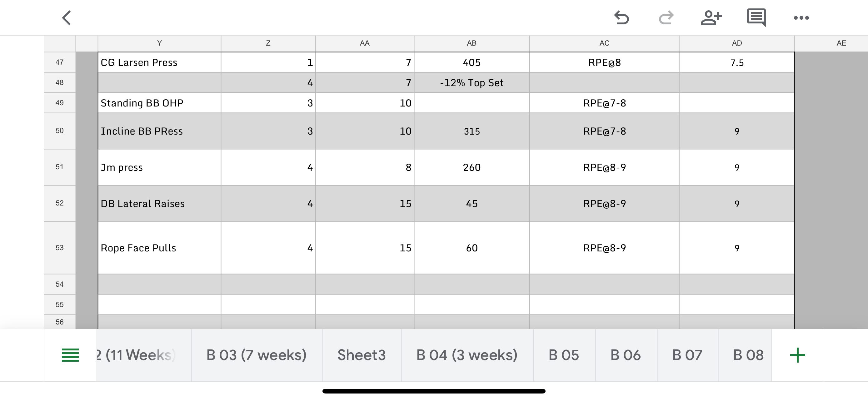Select column Y header
This screenshot has height=401, width=868.
(159, 43)
